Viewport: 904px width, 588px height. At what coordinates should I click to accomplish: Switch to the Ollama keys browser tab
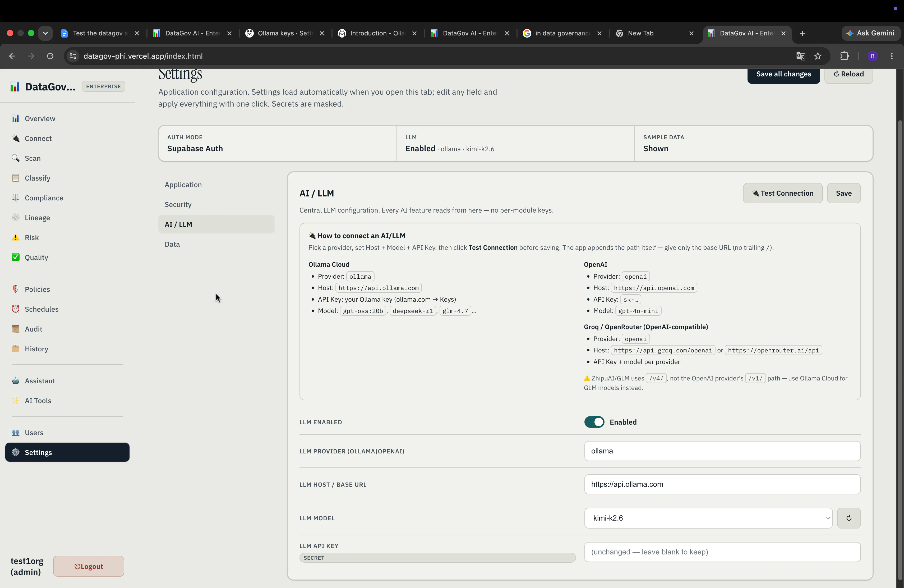coord(285,33)
